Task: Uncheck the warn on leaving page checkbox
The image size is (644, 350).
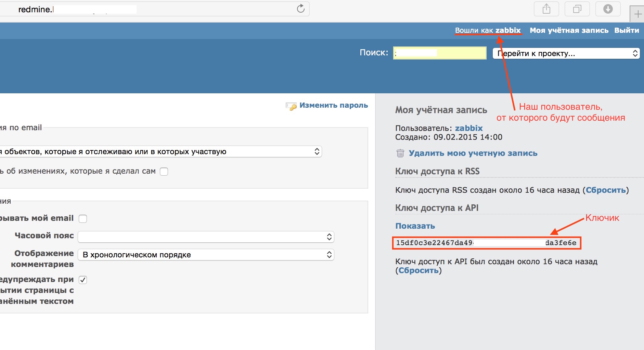Action: [x=83, y=280]
